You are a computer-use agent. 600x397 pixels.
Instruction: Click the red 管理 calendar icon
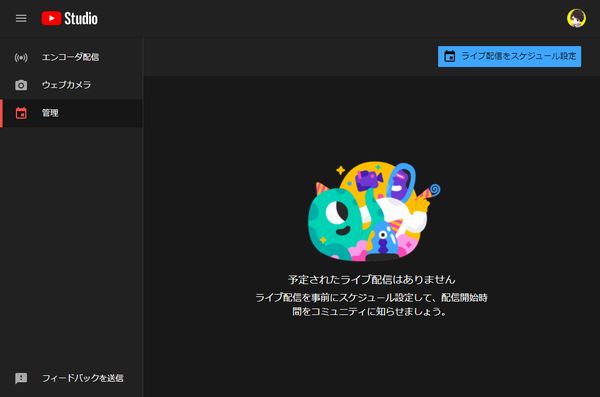click(21, 113)
